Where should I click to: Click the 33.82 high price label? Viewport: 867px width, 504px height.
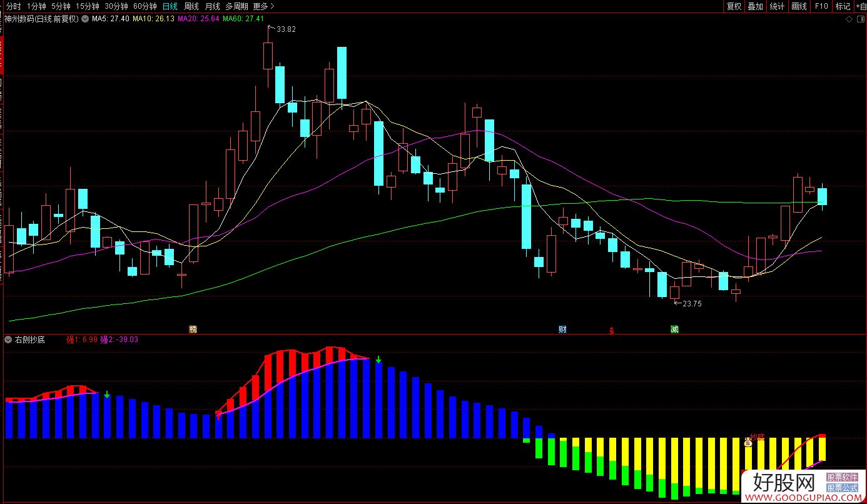[286, 29]
